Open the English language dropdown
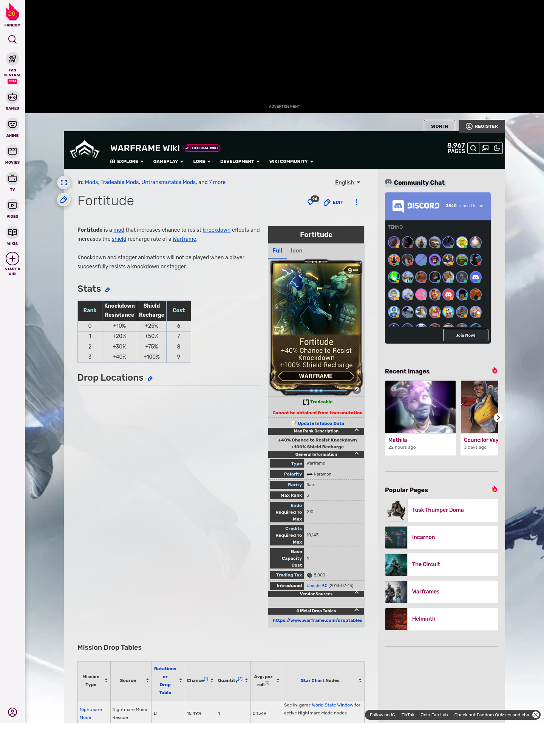544x756 pixels. click(348, 183)
